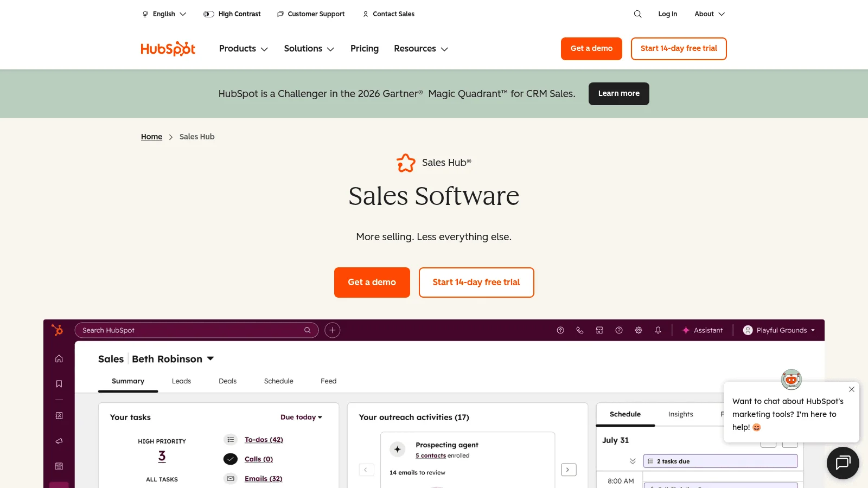Click the search magnifier icon in top bar
This screenshot has width=868, height=488.
[x=637, y=14]
